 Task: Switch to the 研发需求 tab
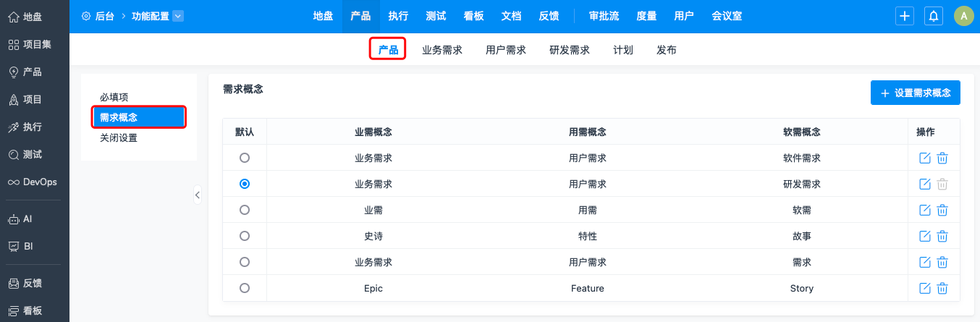click(x=570, y=50)
